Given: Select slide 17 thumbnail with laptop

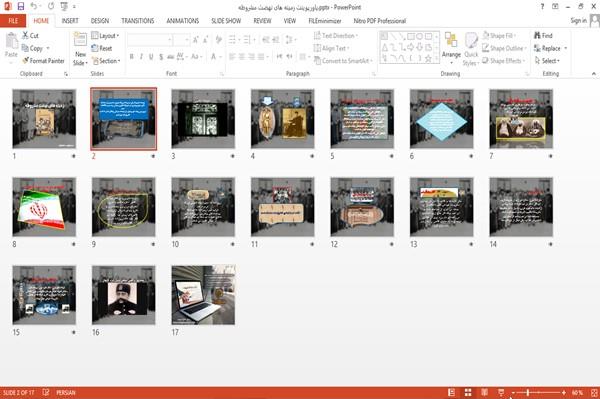Looking at the screenshot, I should point(203,295).
